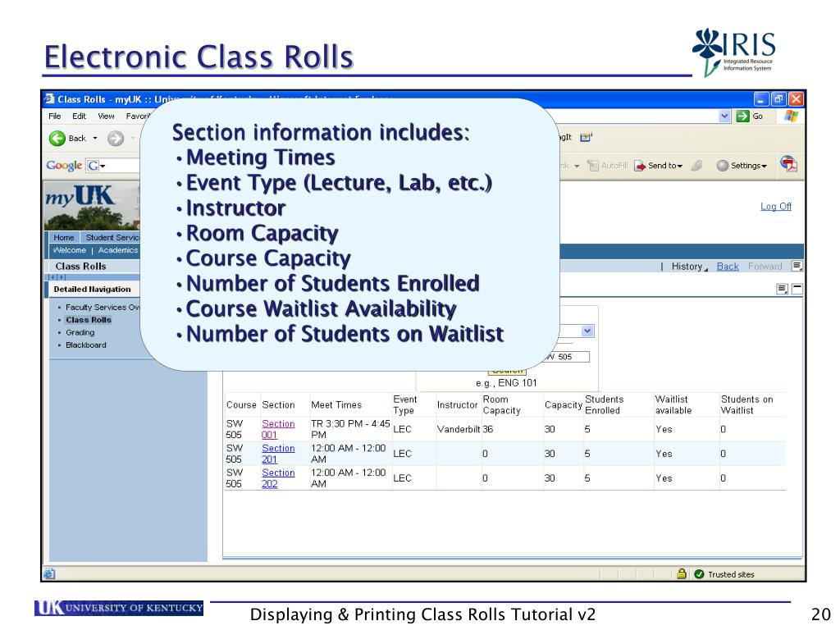
Task: Click the Trusted sites green check icon
Action: tap(699, 574)
